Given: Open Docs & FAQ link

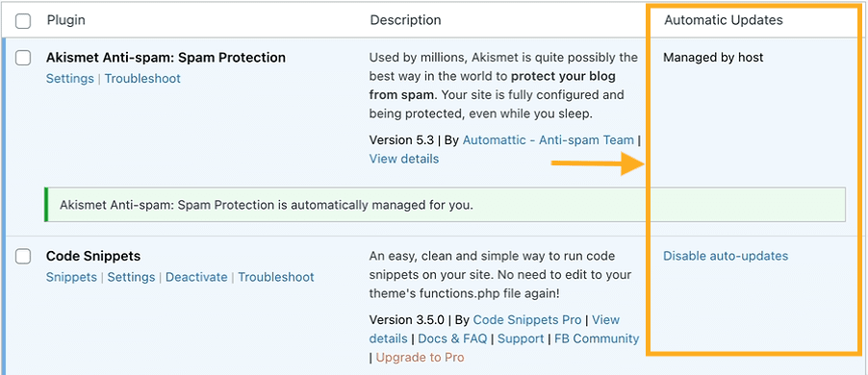Looking at the screenshot, I should pyautogui.click(x=452, y=338).
